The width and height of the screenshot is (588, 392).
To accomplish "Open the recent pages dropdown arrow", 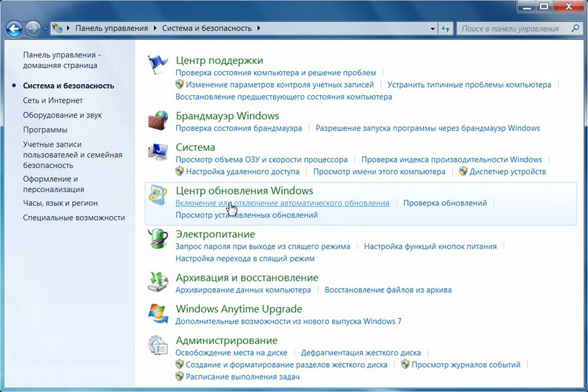I will [x=45, y=29].
